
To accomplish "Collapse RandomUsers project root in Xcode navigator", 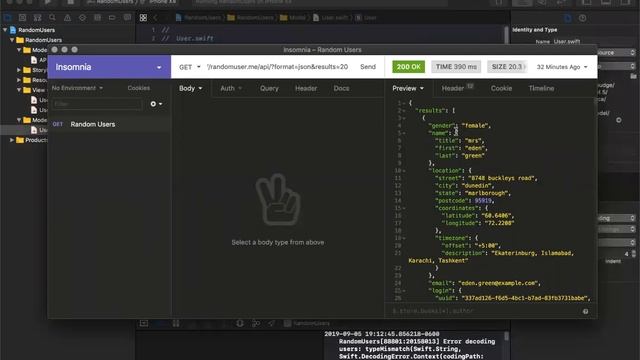I will click(5, 30).
